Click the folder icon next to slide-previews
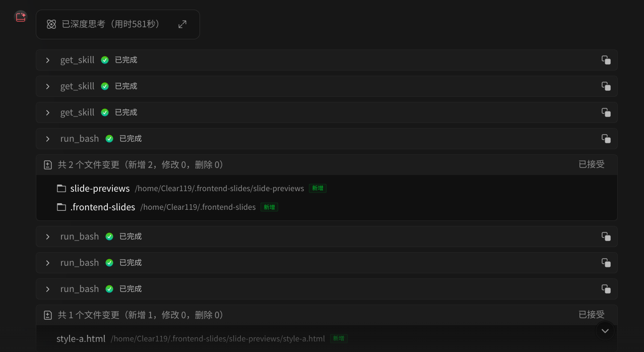 click(x=61, y=188)
